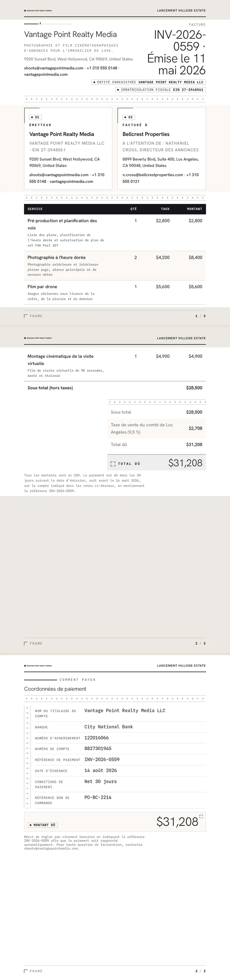The image size is (230, 980).
Task: Click the large INV-2026-0559 invoice heading
Action: [x=180, y=40]
